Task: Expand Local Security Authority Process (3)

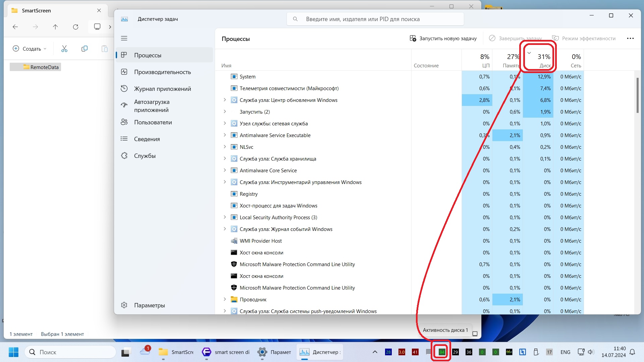Action: (x=225, y=217)
